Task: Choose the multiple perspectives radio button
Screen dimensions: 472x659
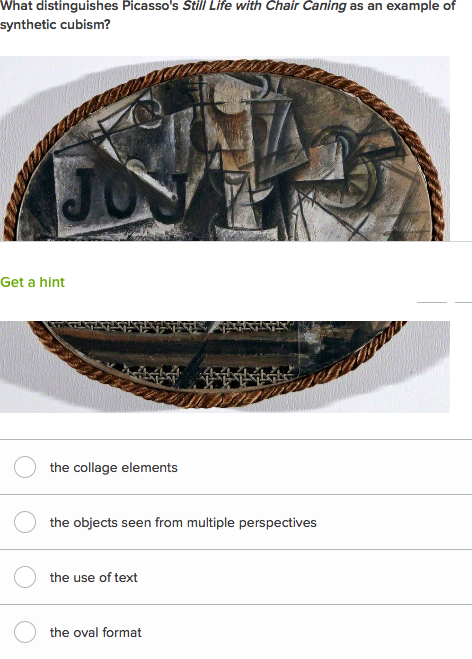Action: pyautogui.click(x=25, y=522)
